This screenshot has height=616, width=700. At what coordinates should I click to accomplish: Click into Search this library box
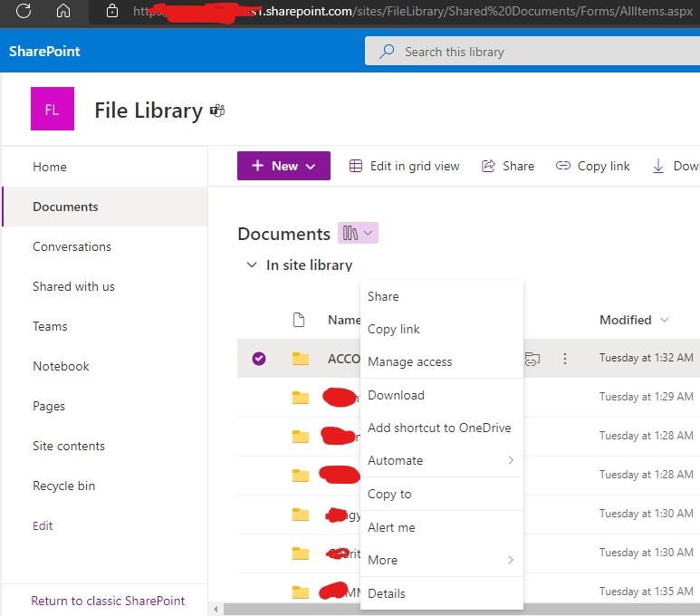[532, 52]
